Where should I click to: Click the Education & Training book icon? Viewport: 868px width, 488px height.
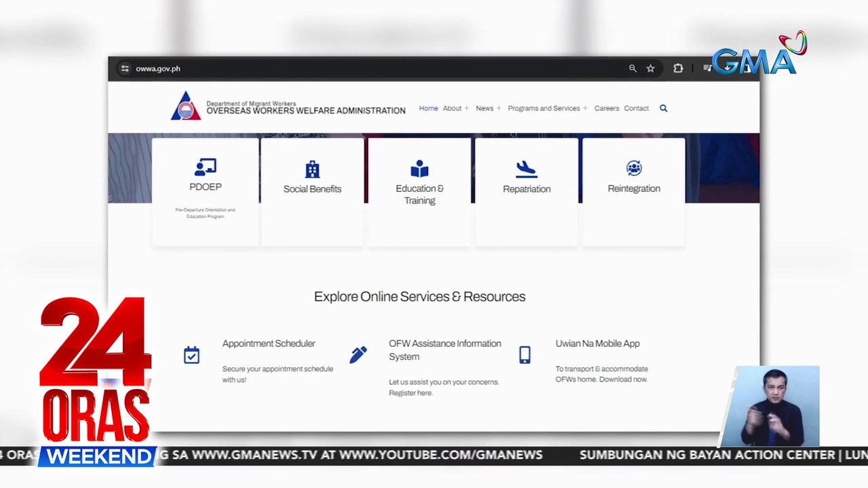coord(420,168)
